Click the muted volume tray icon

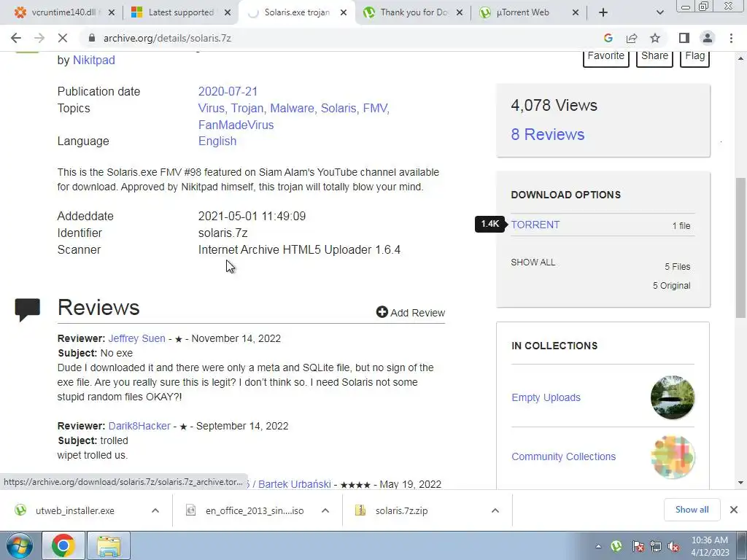coord(673,546)
